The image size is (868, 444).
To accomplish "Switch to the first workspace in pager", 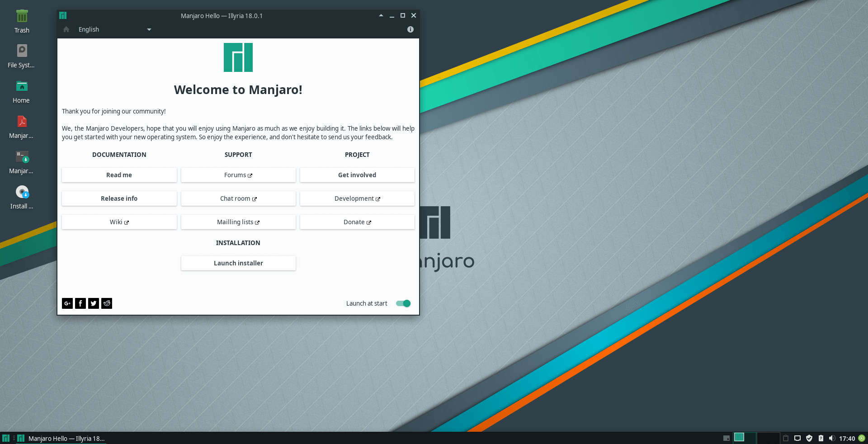I will click(745, 438).
